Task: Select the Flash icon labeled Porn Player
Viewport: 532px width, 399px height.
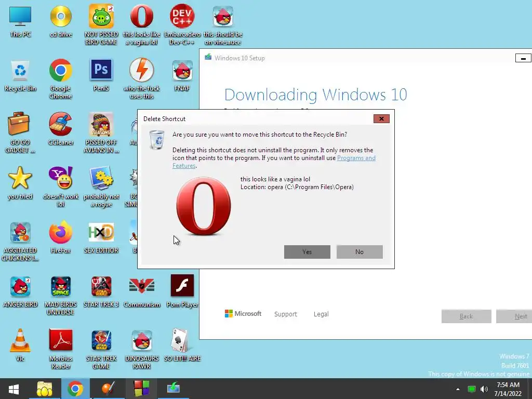Action: tap(182, 292)
